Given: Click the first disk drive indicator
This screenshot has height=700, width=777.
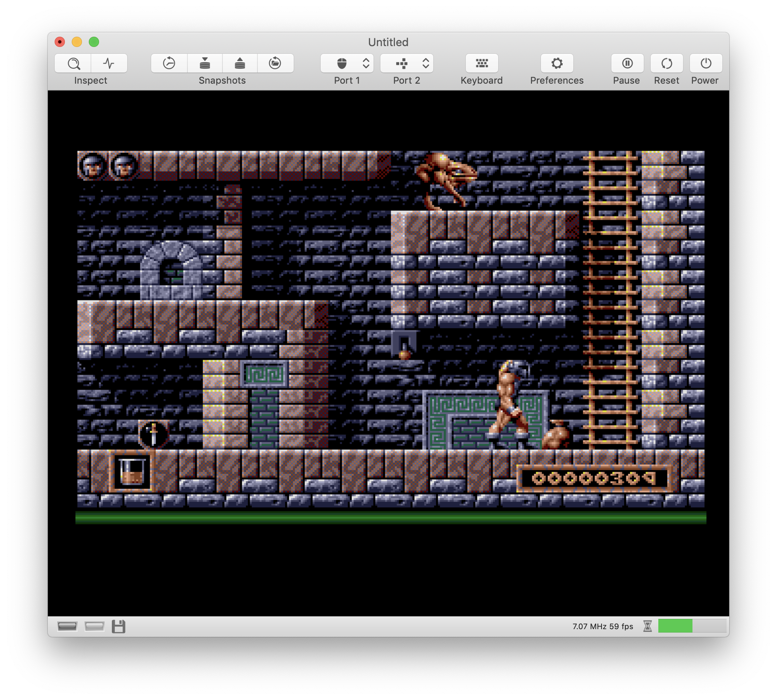Looking at the screenshot, I should tap(67, 626).
